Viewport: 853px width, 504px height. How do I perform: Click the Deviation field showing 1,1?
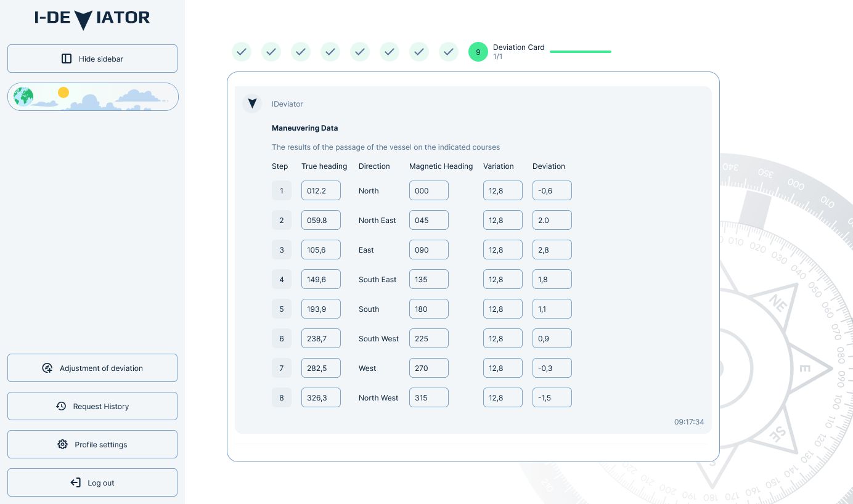pos(552,309)
